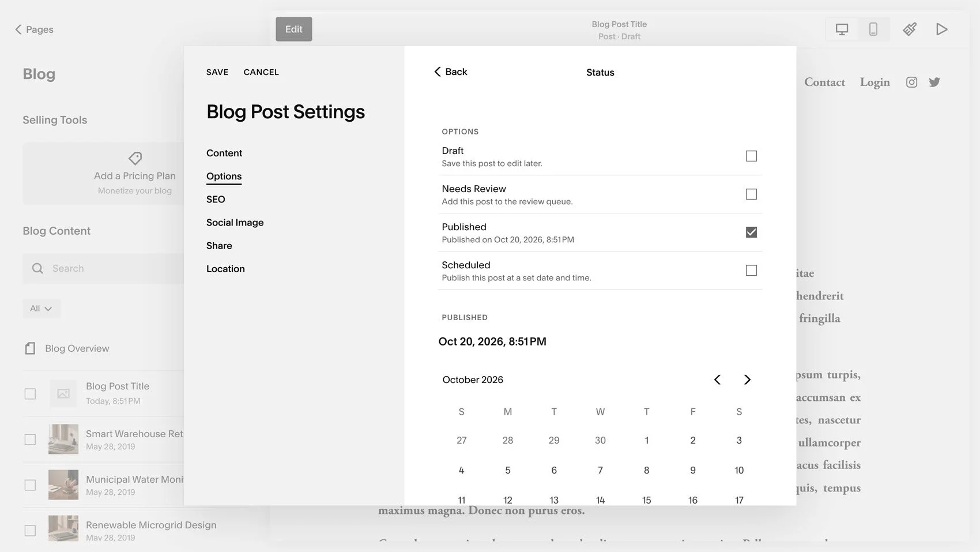980x552 pixels.
Task: Open the SEO settings tab
Action: [216, 200]
